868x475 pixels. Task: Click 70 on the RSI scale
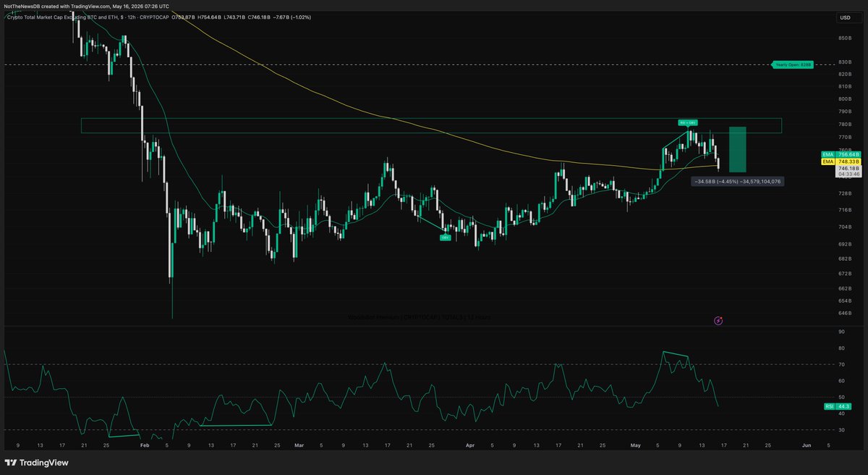pyautogui.click(x=841, y=364)
